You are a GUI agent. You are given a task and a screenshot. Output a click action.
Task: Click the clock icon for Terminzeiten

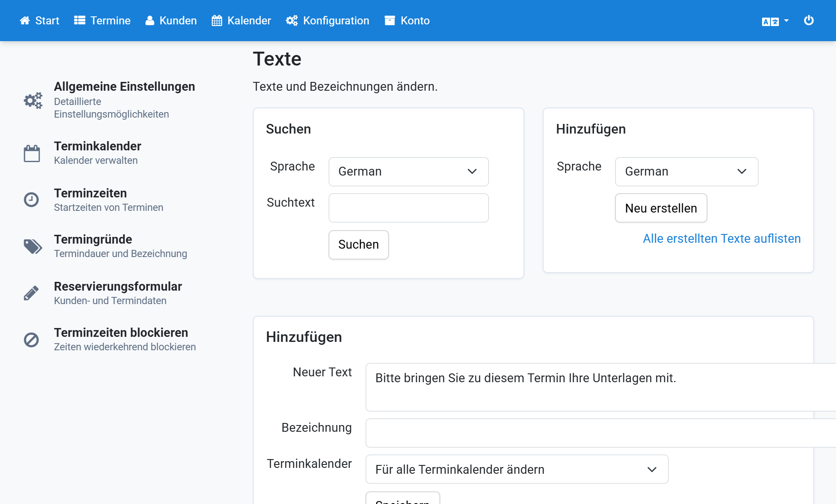[31, 199]
